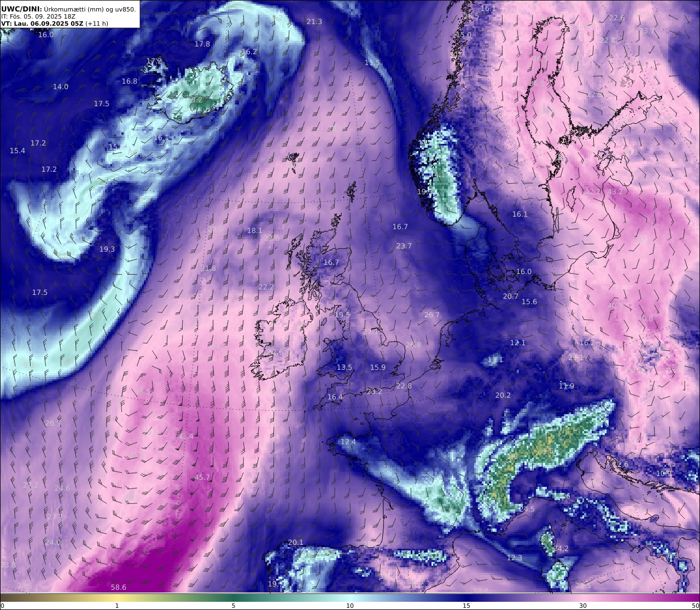This screenshot has width=700, height=610.
Task: Click the 20.1 value over Spain
Action: (296, 542)
